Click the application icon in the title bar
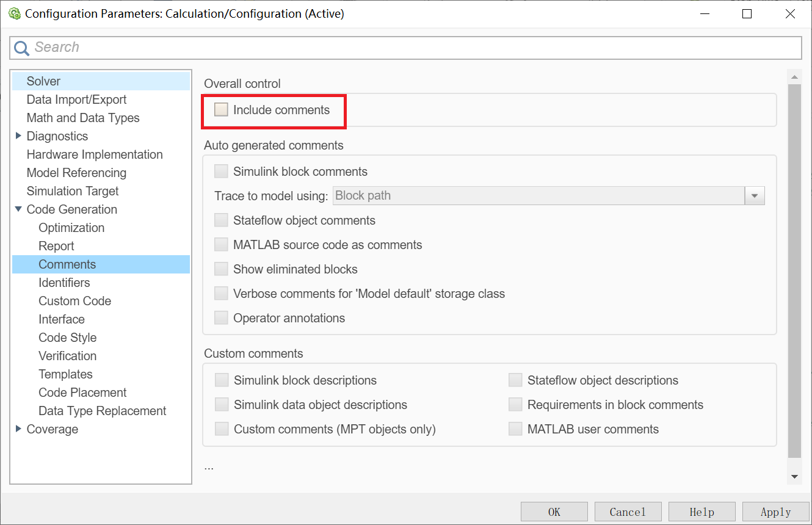The image size is (812, 525). click(x=14, y=13)
